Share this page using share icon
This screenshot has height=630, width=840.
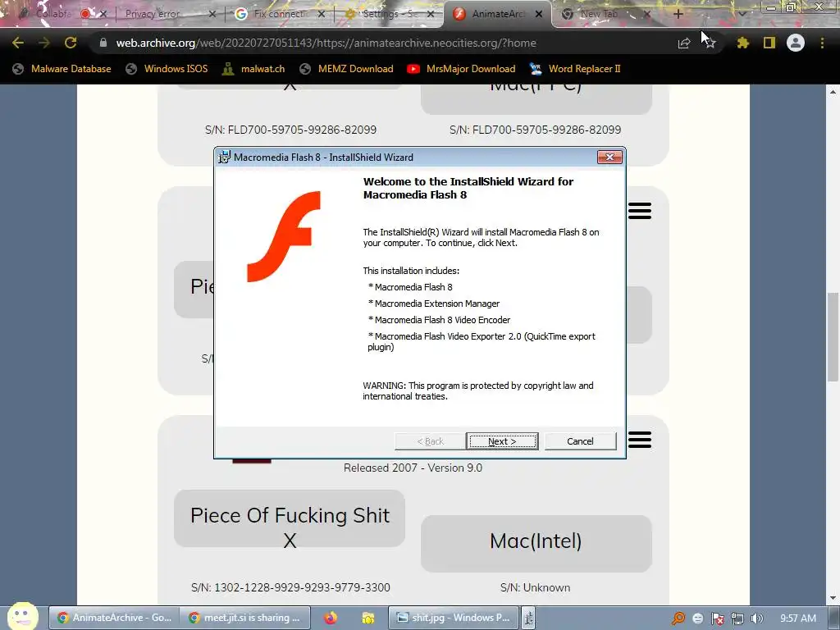tap(683, 43)
